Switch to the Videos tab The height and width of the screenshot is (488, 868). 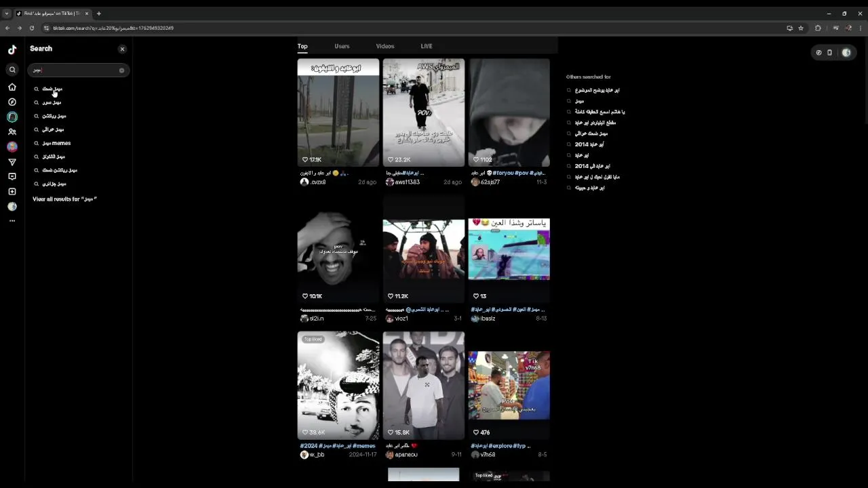pyautogui.click(x=385, y=46)
